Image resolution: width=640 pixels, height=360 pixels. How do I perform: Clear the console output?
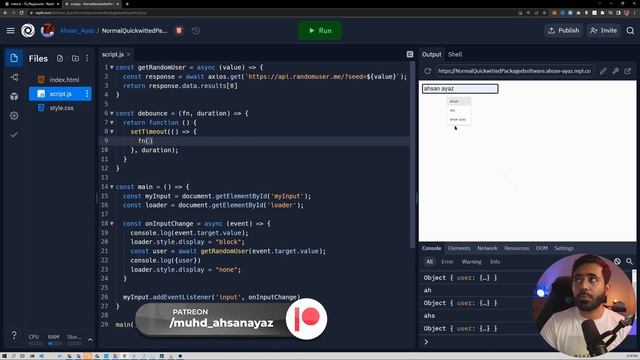[617, 261]
